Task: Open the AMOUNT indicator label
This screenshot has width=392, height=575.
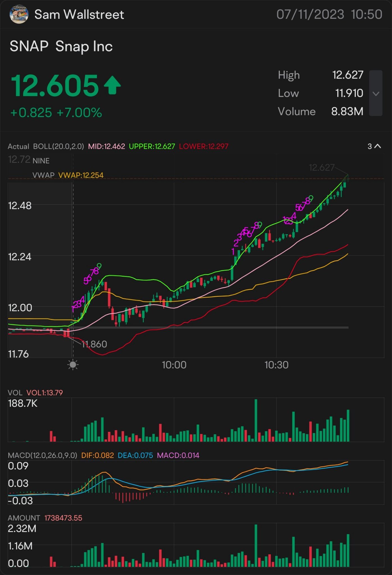Action: point(24,518)
